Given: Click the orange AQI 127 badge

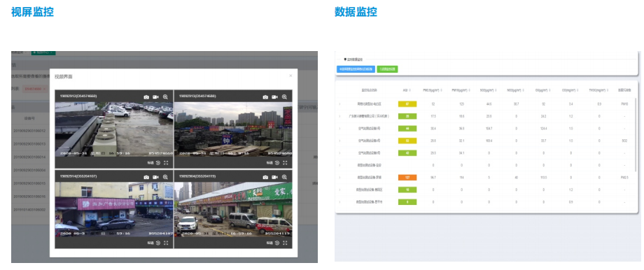Looking at the screenshot, I should [x=407, y=178].
